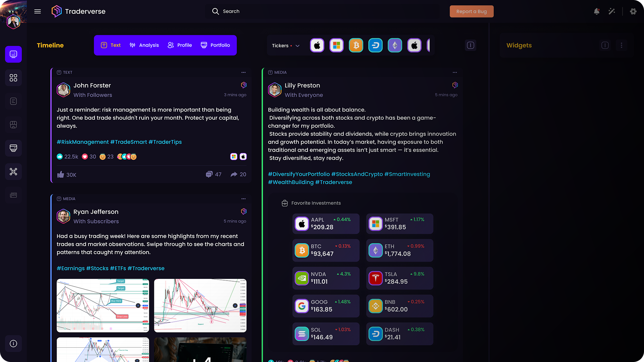Click the info icon at sidebar bottom
The height and width of the screenshot is (362, 644).
[x=13, y=344]
